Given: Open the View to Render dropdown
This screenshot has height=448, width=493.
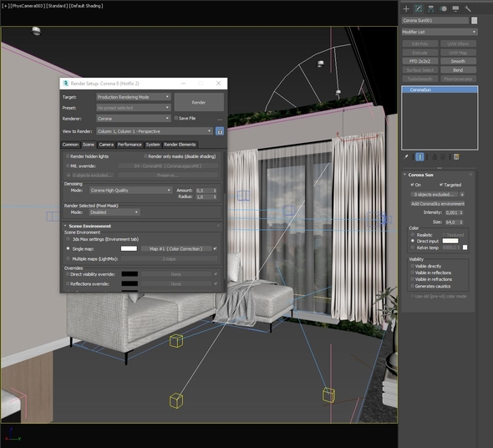Looking at the screenshot, I should point(155,131).
